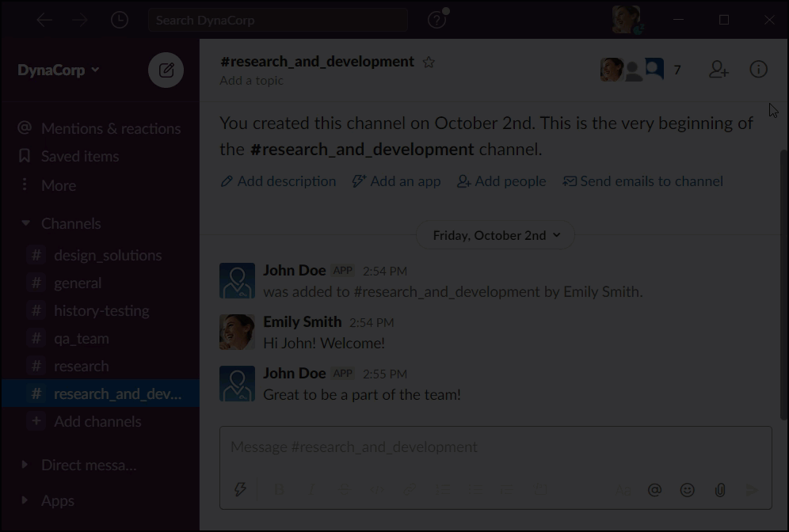789x532 pixels.
Task: Click the 2:55 PM timestamp
Action: [x=385, y=374]
